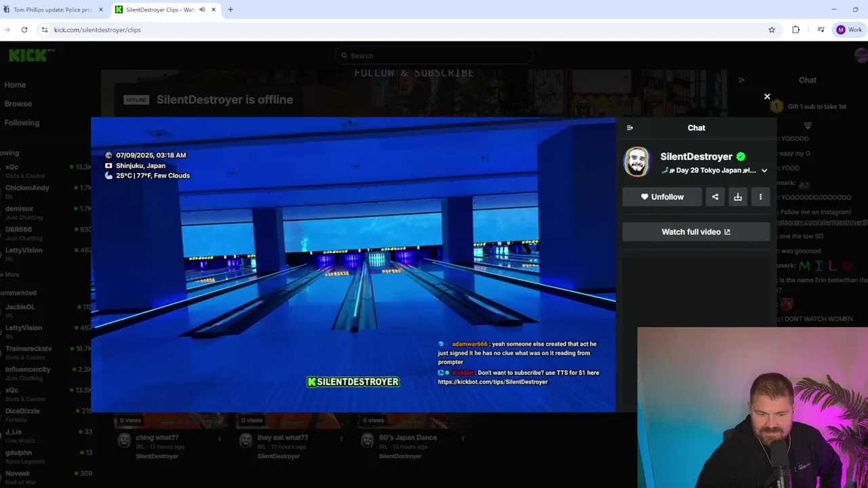Collapse the clip chat panel icon
868x488 pixels.
pyautogui.click(x=630, y=127)
